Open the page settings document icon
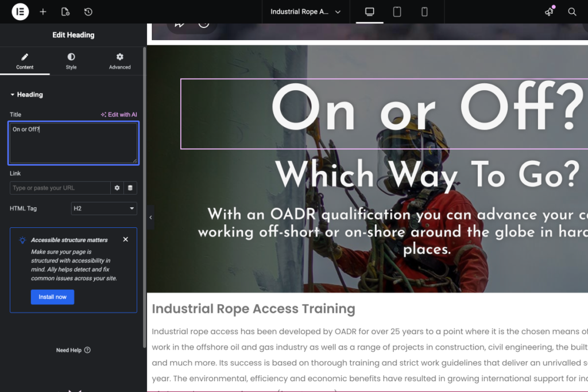This screenshot has width=588, height=392. pyautogui.click(x=65, y=11)
